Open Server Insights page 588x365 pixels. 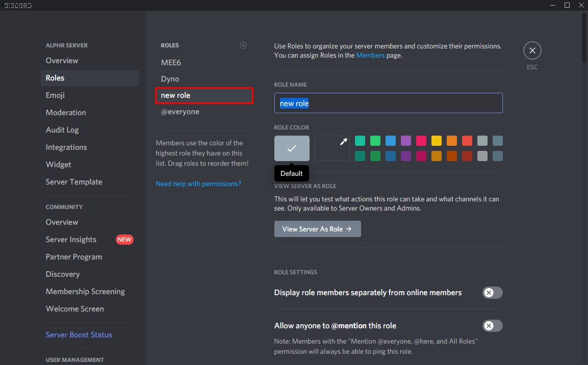[x=90, y=240]
